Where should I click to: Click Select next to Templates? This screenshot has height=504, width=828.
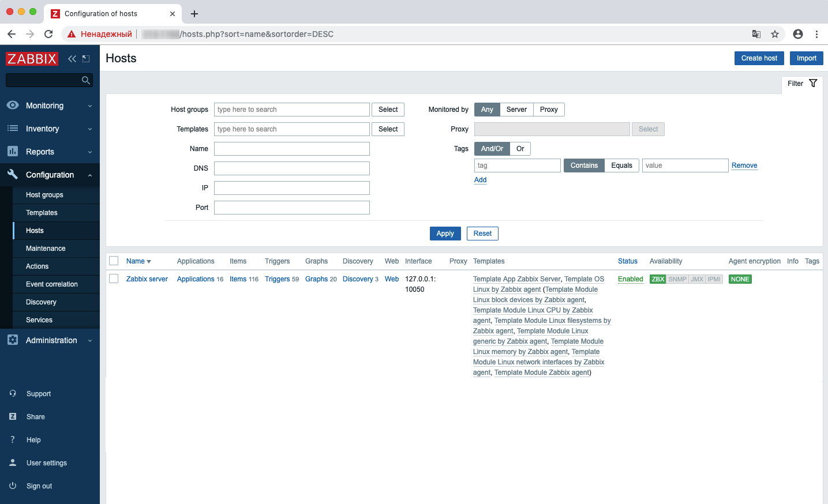388,129
